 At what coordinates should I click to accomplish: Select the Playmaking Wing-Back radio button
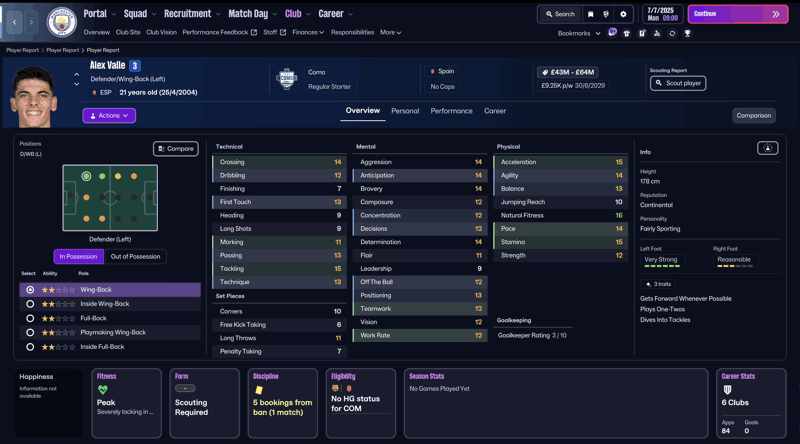point(30,333)
